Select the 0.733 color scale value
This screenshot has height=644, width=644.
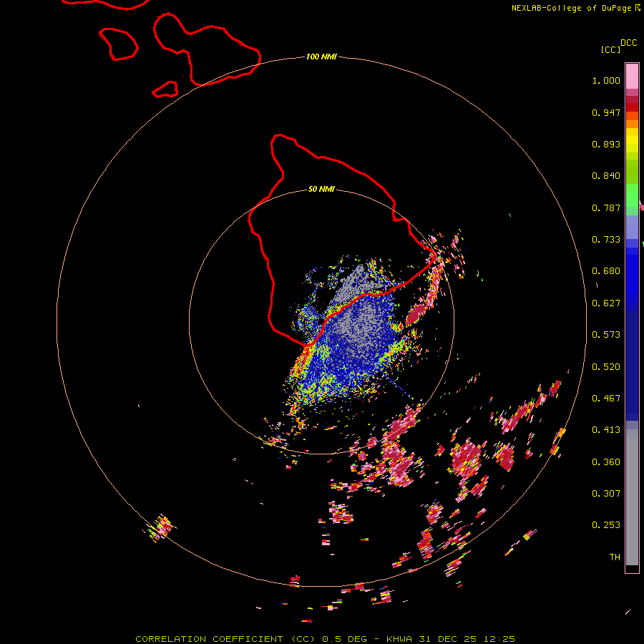(x=606, y=240)
